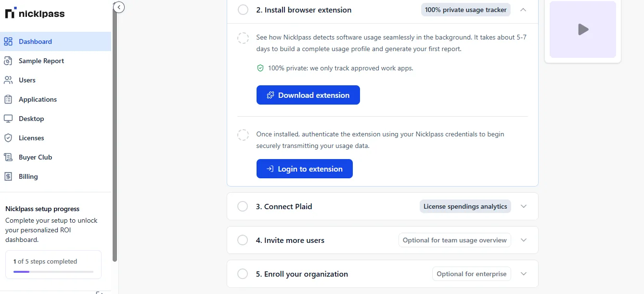
Task: Click the setup progress bar
Action: pos(53,272)
